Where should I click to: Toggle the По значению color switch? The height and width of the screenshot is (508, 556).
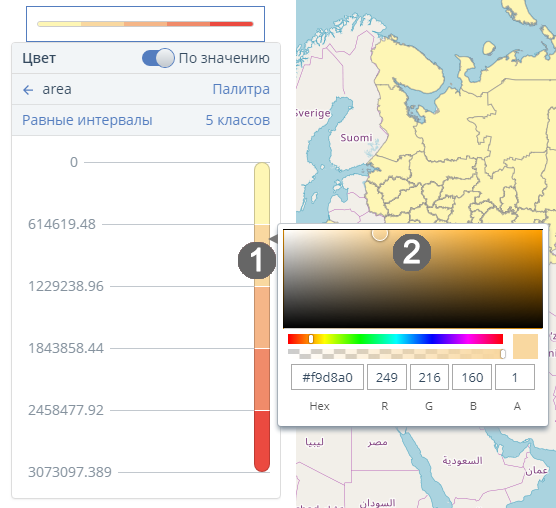[158, 58]
